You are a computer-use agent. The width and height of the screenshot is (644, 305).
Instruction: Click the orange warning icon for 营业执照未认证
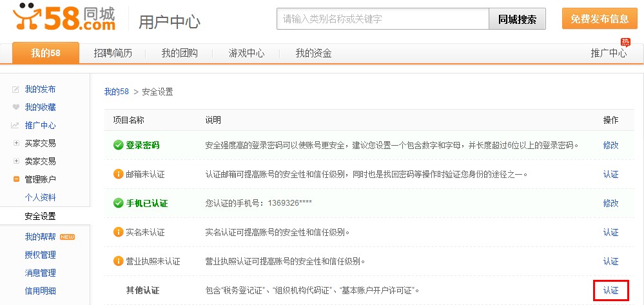pos(118,261)
